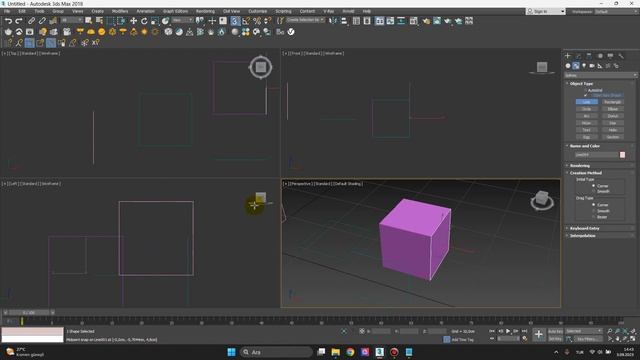Click the Align tool icon
Viewport: 640px width, 360px height.
[344, 21]
